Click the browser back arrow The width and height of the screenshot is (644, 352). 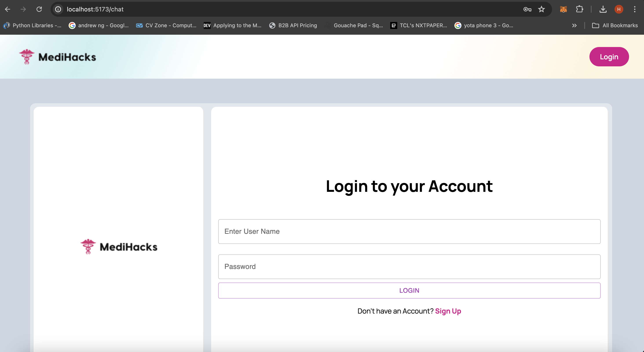[x=7, y=9]
